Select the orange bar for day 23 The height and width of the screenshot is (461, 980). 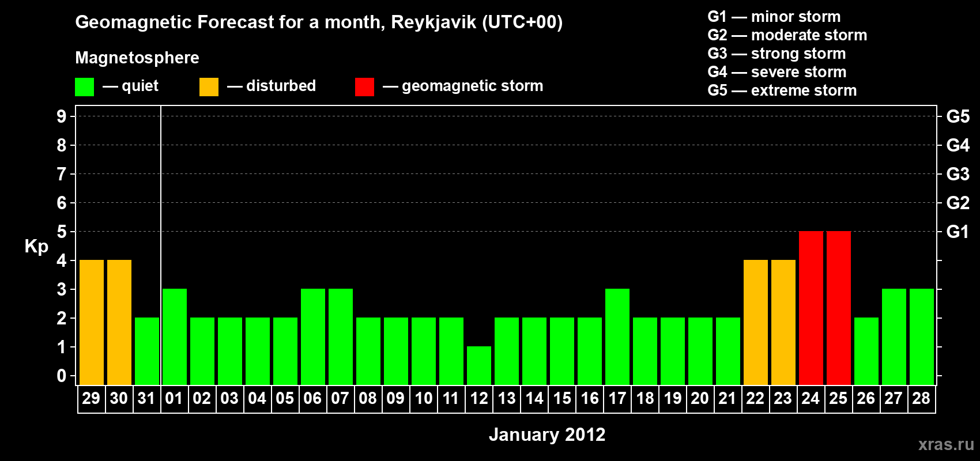click(x=783, y=322)
